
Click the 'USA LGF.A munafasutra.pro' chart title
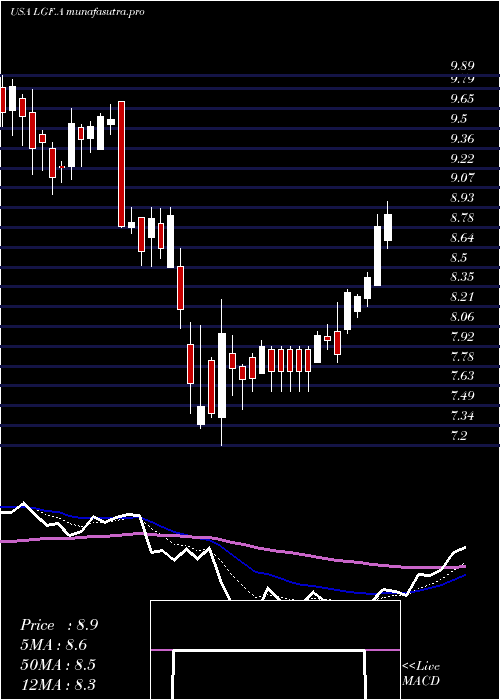tap(77, 12)
